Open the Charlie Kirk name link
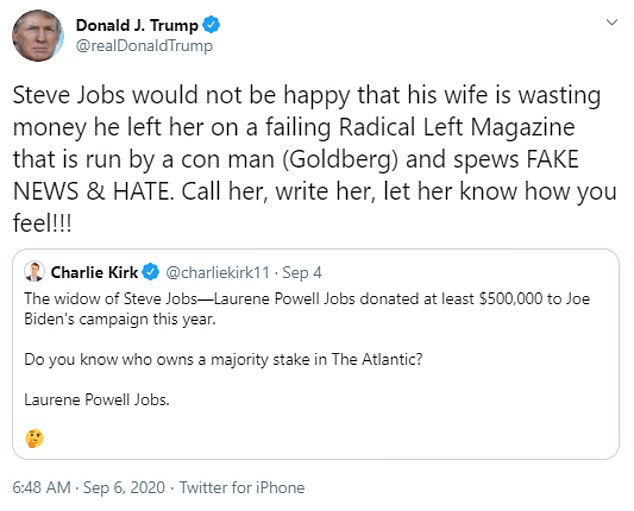Image resolution: width=634 pixels, height=511 pixels. [x=93, y=272]
